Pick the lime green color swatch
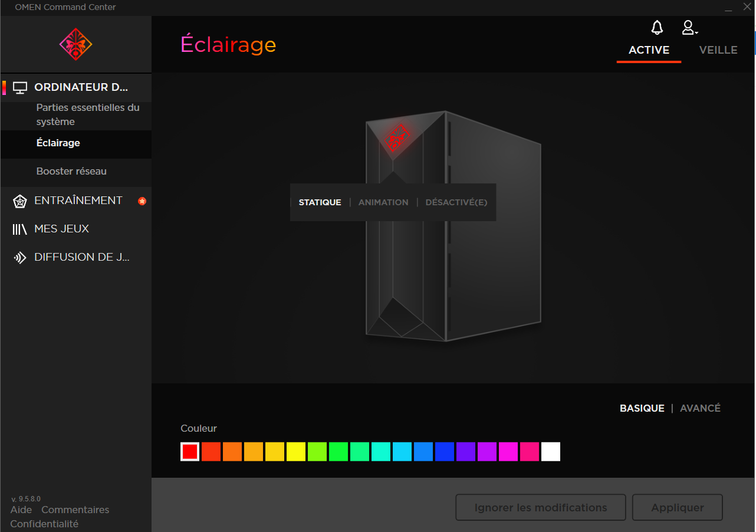The image size is (756, 532). pos(317,452)
